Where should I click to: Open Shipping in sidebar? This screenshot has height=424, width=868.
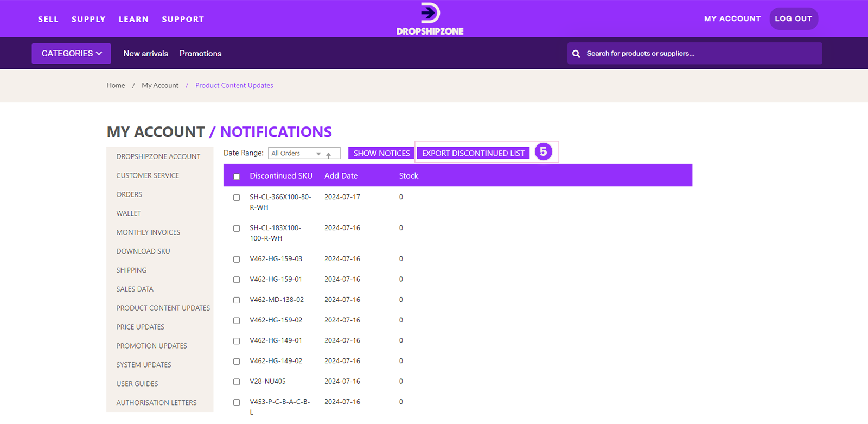tap(131, 270)
